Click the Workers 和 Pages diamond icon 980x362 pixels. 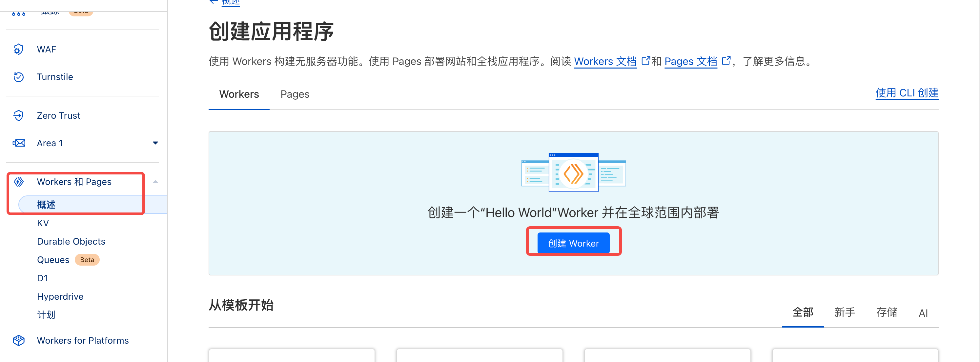click(x=19, y=182)
